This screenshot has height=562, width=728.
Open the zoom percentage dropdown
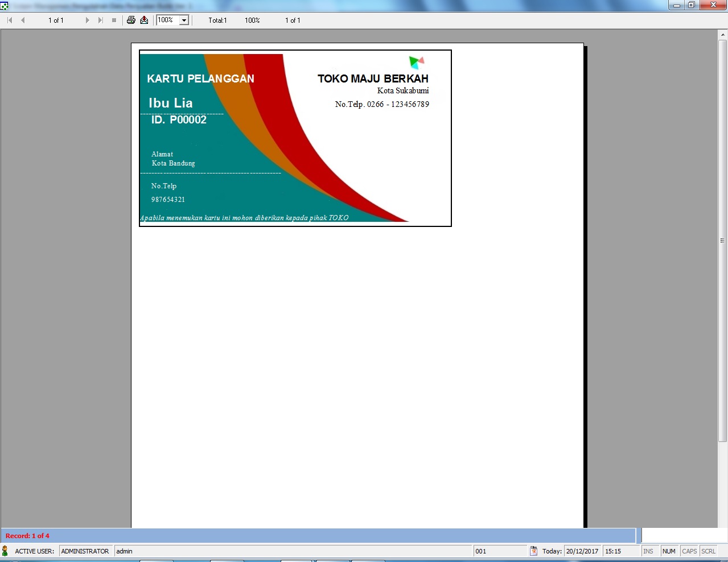click(x=183, y=20)
